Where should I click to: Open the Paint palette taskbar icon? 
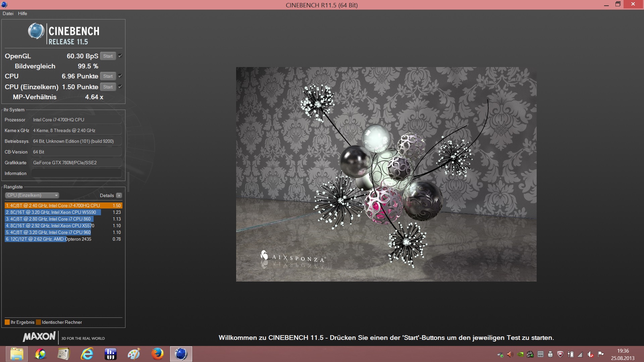click(134, 354)
